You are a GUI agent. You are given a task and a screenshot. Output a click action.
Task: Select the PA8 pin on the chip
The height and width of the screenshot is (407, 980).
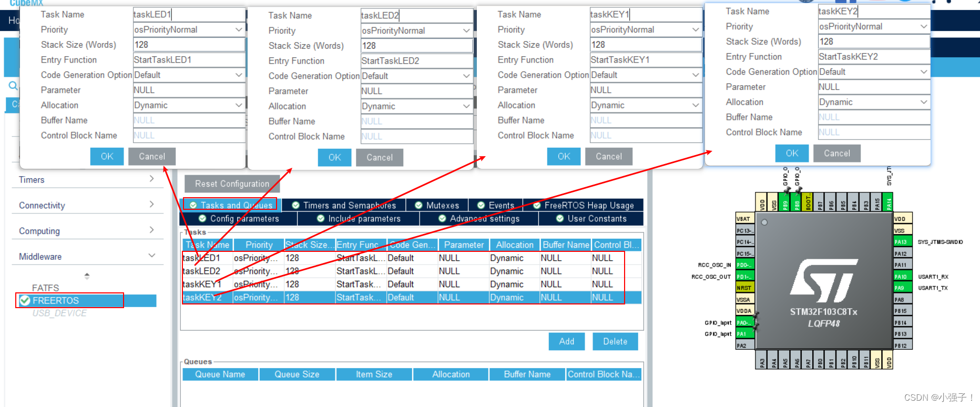pyautogui.click(x=903, y=300)
